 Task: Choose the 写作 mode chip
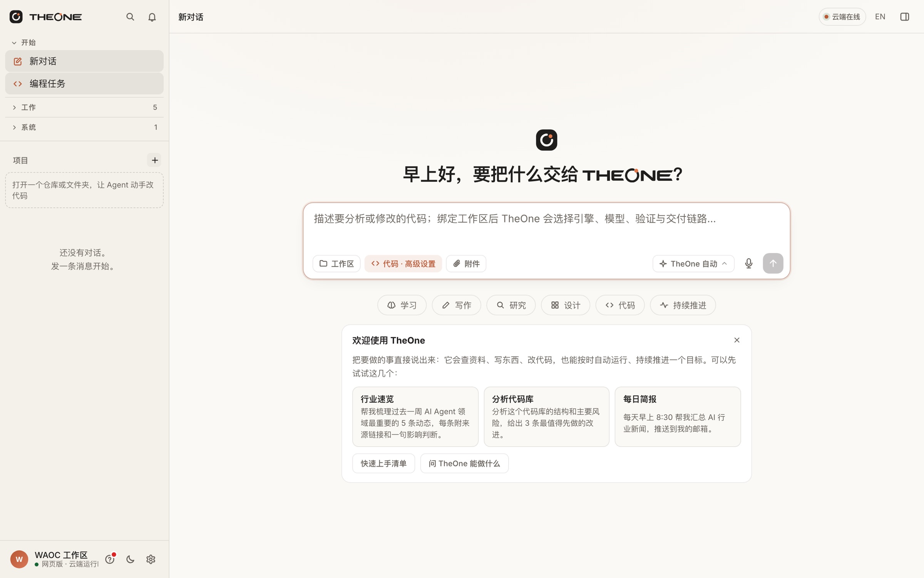[457, 305]
